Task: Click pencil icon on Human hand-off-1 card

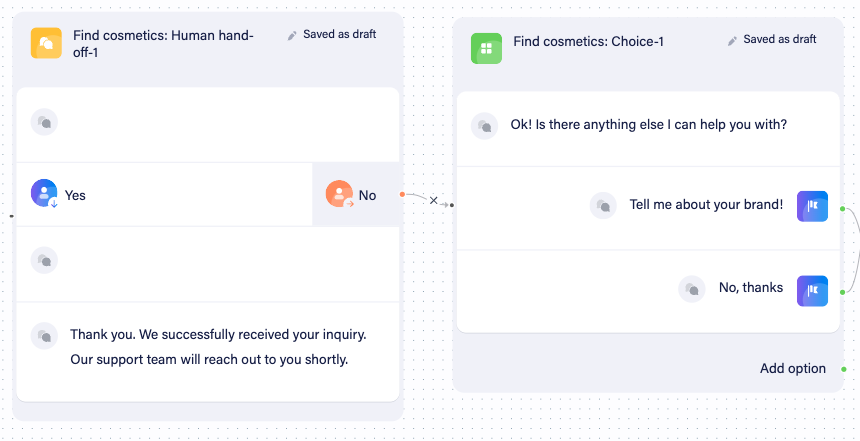Action: (292, 35)
